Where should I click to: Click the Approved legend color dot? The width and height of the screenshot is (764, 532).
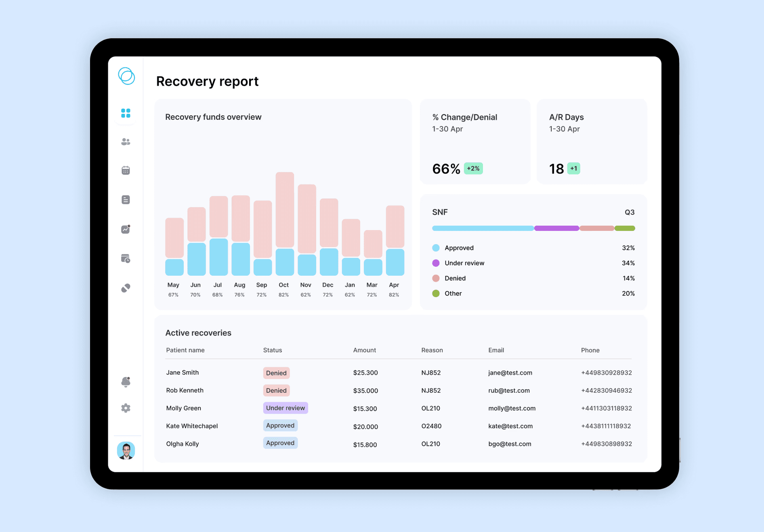(x=436, y=248)
